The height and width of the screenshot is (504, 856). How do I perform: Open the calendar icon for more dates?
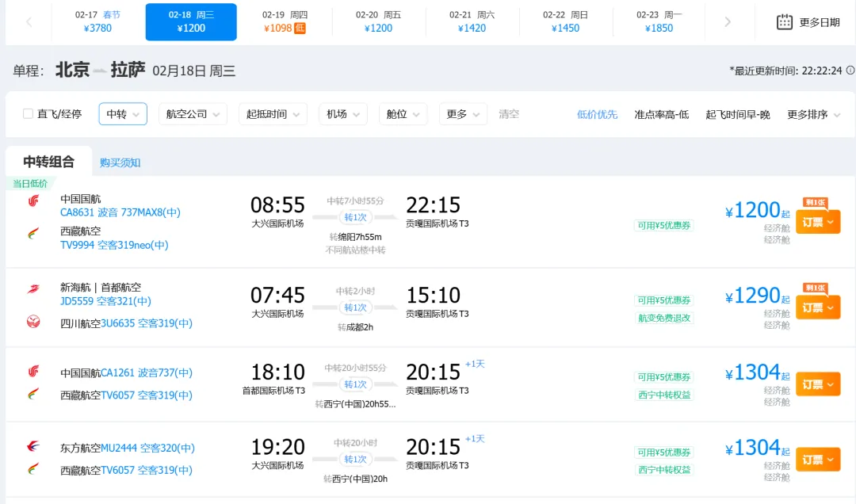785,22
